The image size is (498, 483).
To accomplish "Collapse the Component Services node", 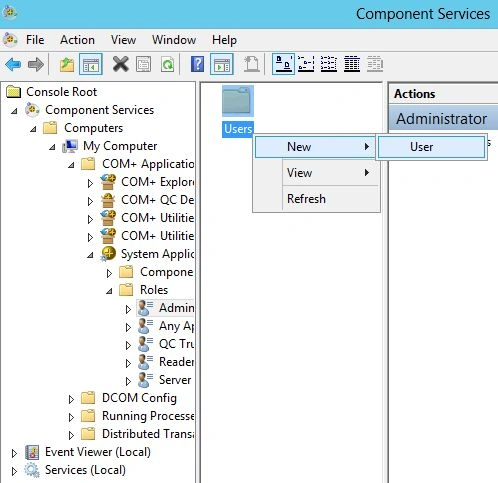I will click(x=14, y=110).
